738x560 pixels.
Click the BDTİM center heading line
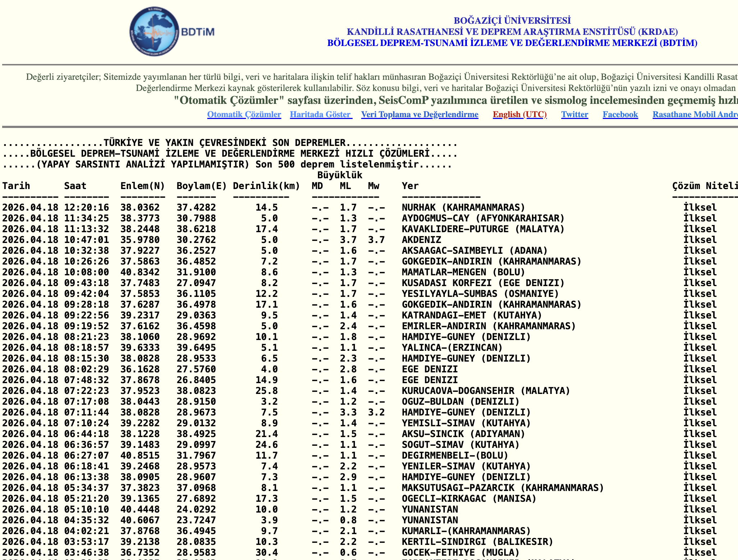coord(512,43)
